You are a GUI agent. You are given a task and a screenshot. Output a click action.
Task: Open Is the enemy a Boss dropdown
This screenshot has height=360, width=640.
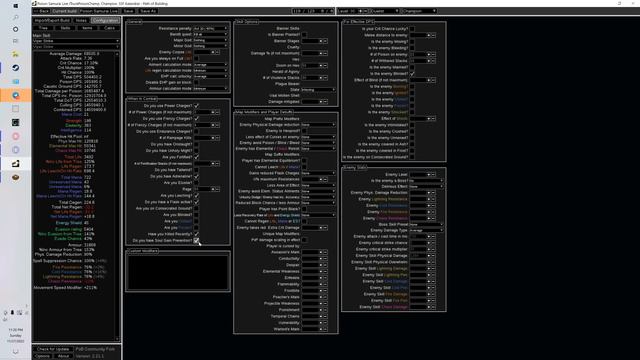pyautogui.click(x=426, y=180)
